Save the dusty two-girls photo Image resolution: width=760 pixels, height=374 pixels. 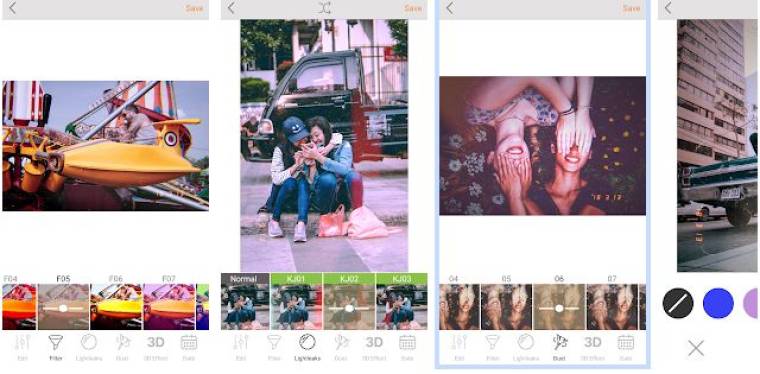click(632, 8)
